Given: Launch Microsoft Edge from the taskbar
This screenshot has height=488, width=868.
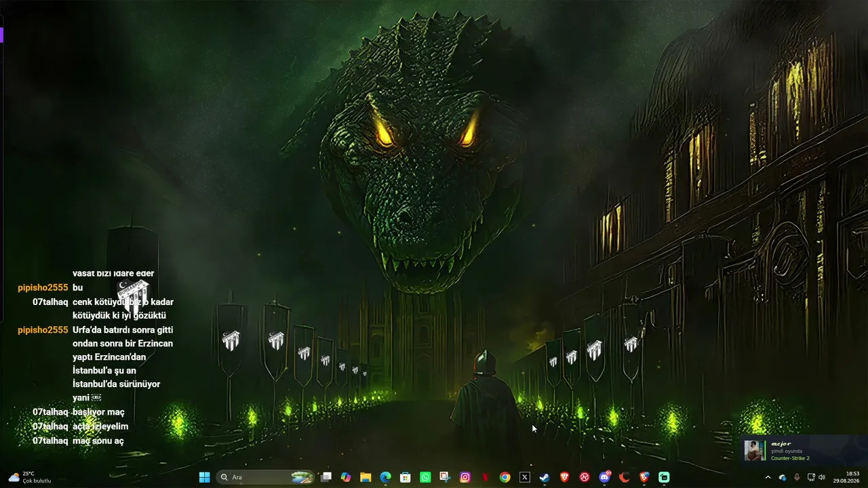Looking at the screenshot, I should [385, 477].
